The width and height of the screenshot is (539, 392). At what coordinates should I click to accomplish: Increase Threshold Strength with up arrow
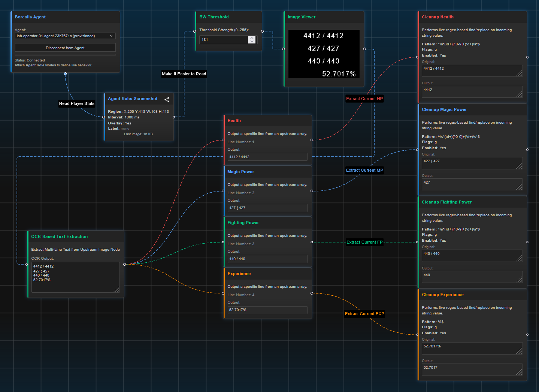click(252, 38)
